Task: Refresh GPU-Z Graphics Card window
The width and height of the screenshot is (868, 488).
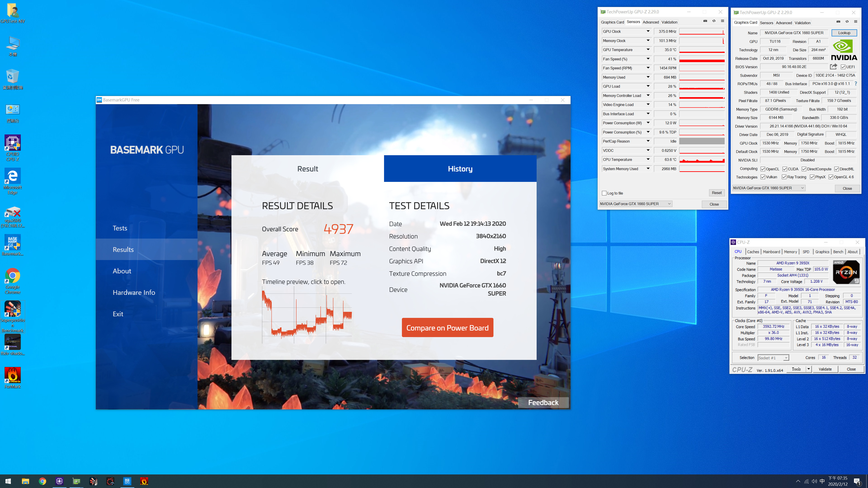Action: tap(847, 21)
